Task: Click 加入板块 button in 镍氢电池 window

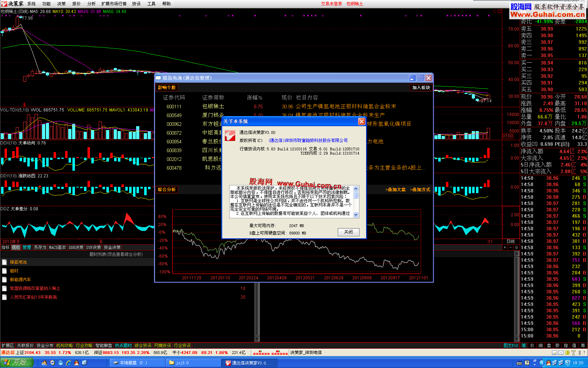Action: (x=421, y=88)
